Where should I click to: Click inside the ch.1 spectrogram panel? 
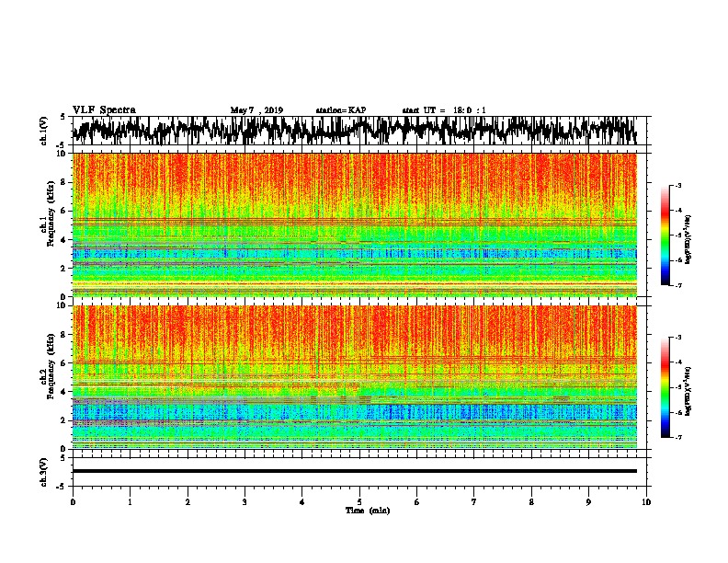pos(355,224)
